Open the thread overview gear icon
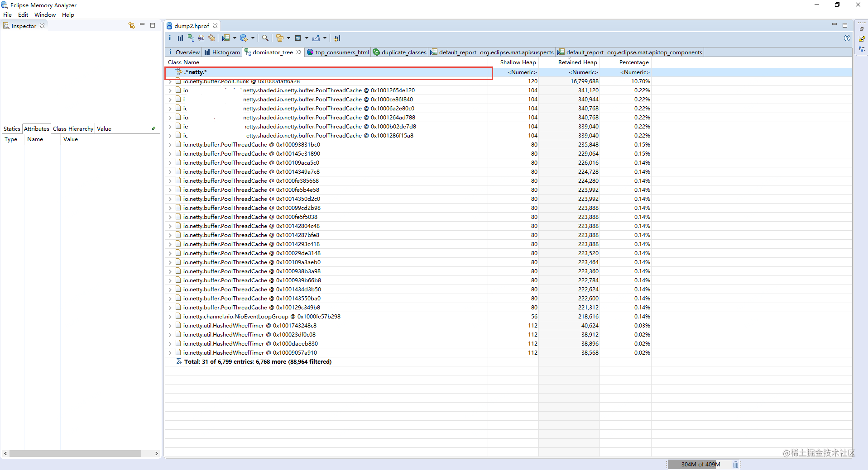This screenshot has width=868, height=470. click(211, 38)
